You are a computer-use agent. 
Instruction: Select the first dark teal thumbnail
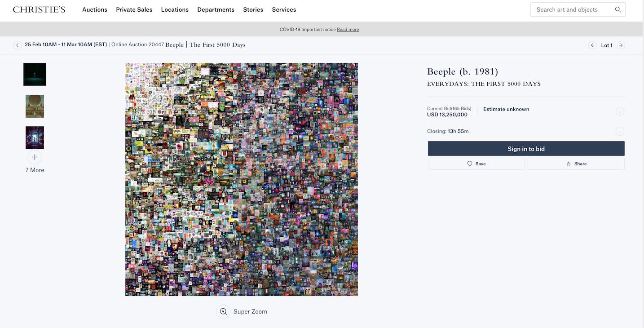(x=35, y=74)
